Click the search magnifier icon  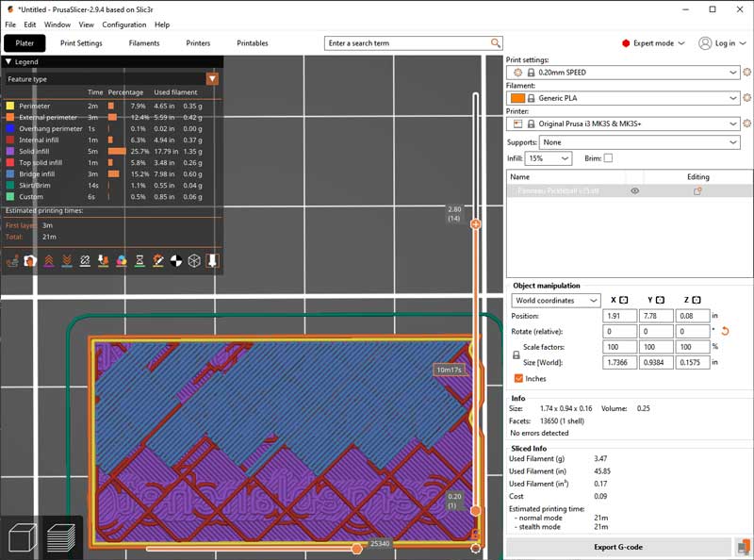click(496, 42)
